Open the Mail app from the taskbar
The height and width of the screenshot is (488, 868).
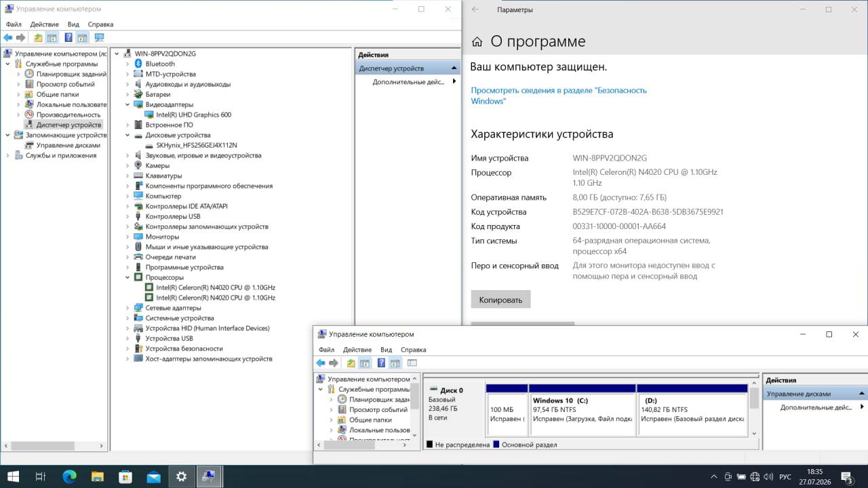153,476
